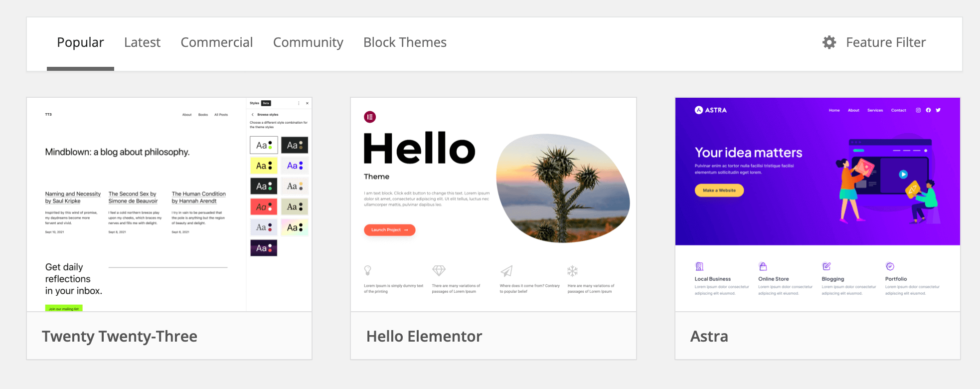Click the diamond icon in Hello preview
The image size is (980, 389).
(439, 270)
